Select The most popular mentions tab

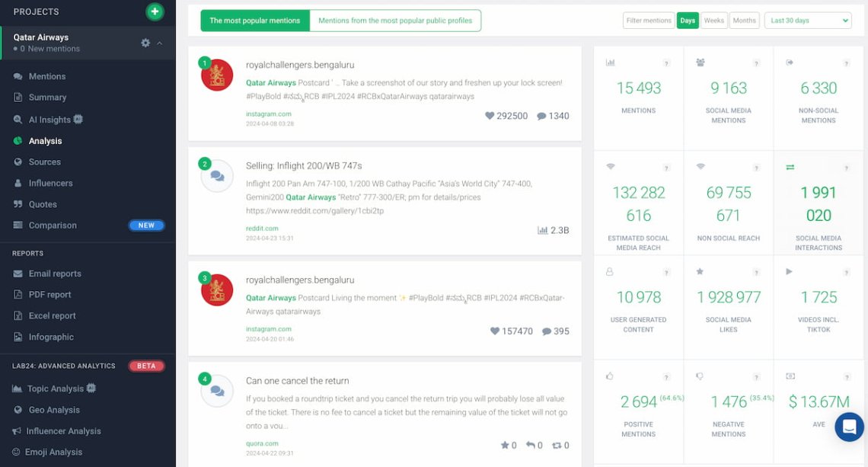[x=254, y=21]
